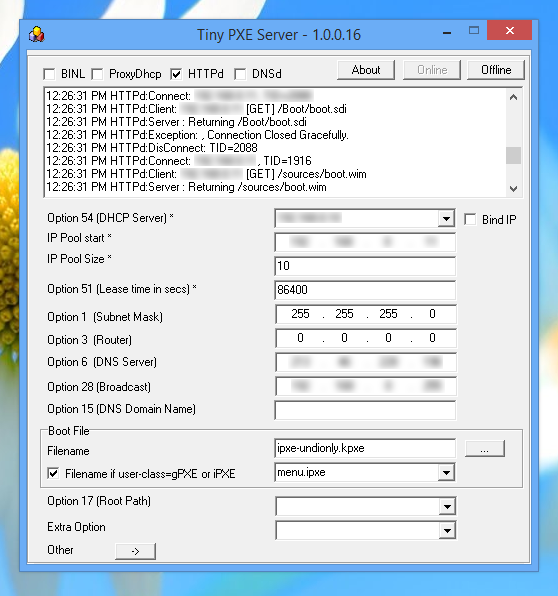The image size is (558, 596).
Task: Select log line 'Connection Closed Gracefully.'
Action: 197,135
